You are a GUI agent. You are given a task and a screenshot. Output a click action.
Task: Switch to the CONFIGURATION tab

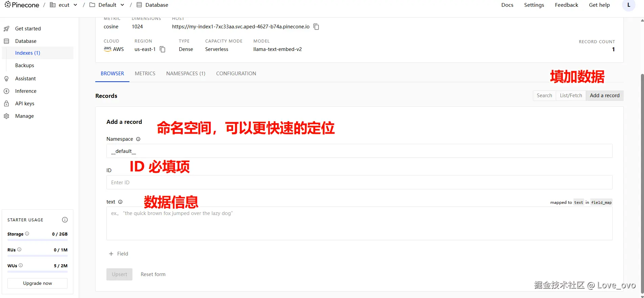(236, 74)
